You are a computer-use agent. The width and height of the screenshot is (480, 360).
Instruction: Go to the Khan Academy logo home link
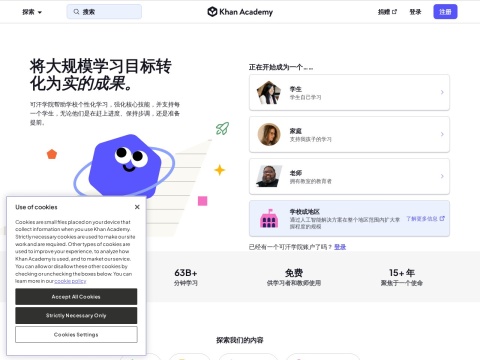240,12
